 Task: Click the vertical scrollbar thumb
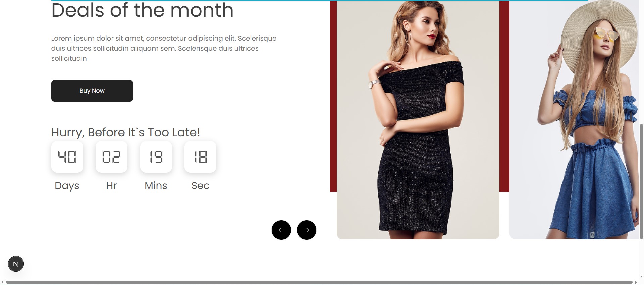point(642,181)
